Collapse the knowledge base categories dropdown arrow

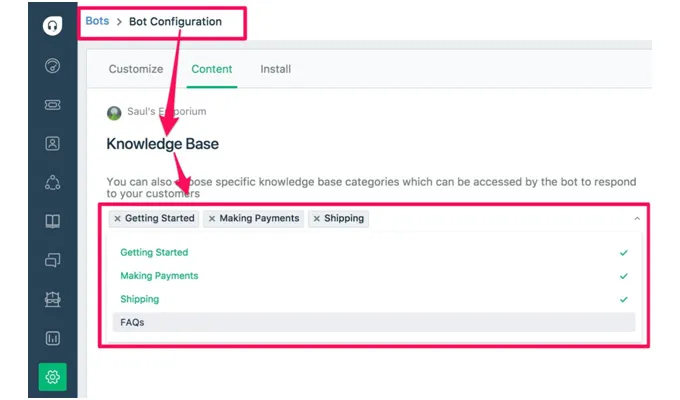pyautogui.click(x=637, y=218)
